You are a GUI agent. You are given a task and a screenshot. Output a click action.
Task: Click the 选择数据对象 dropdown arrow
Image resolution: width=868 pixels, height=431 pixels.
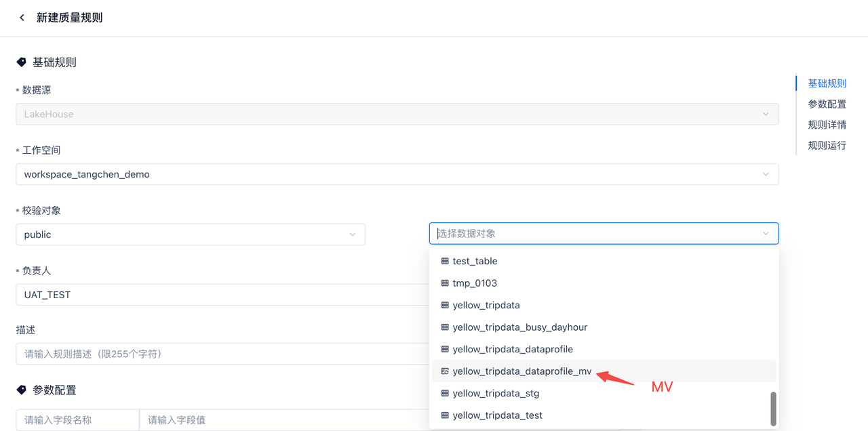[766, 234]
